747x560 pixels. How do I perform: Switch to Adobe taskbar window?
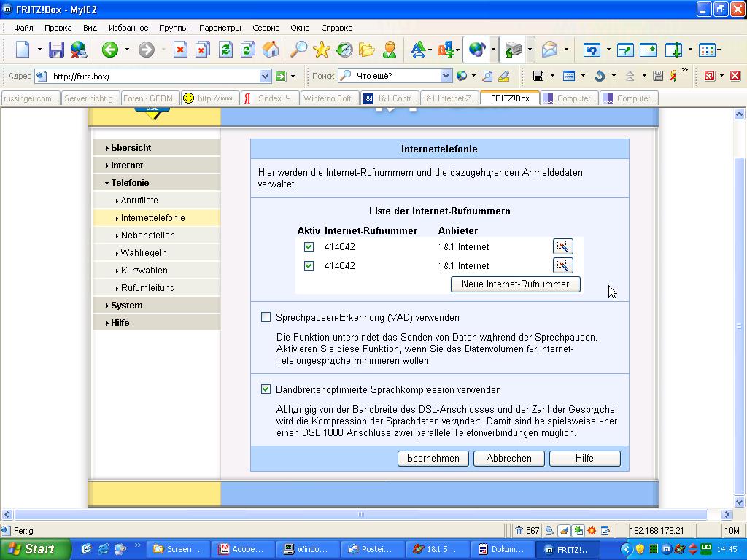243,549
